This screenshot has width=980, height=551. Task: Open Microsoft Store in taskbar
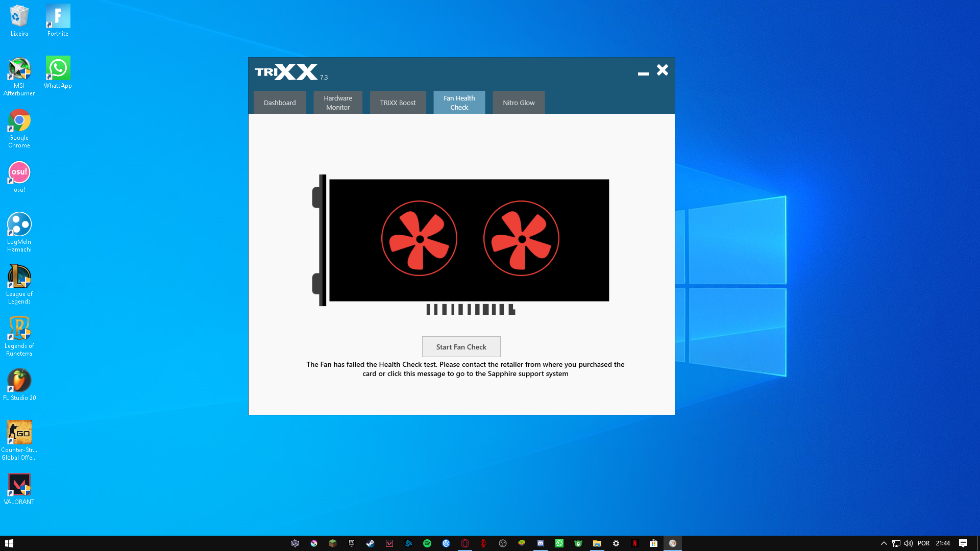(654, 543)
